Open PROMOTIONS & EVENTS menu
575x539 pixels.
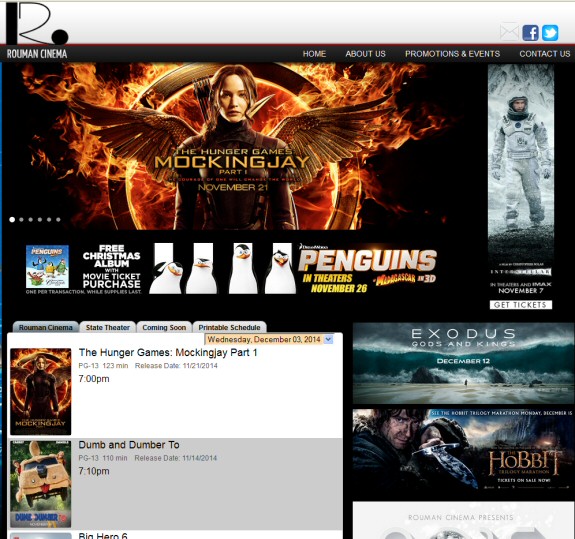453,54
